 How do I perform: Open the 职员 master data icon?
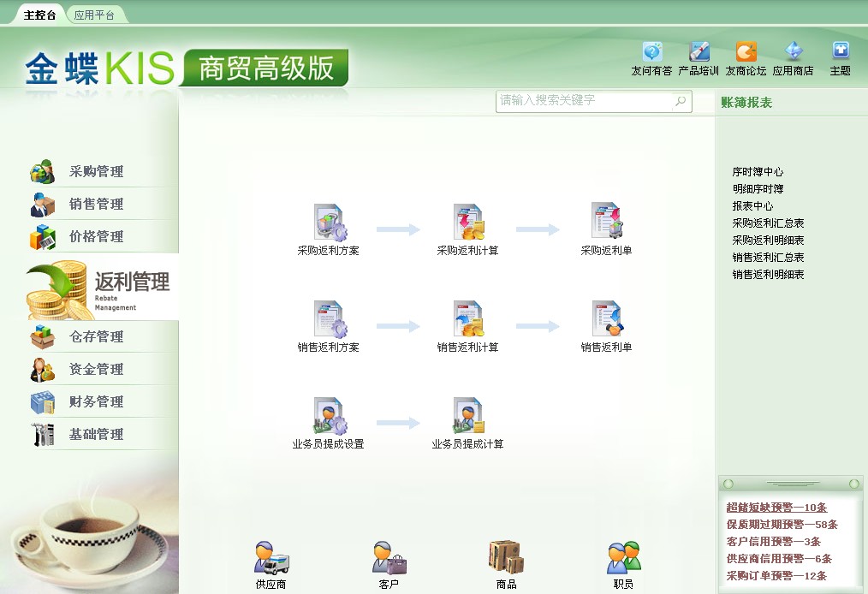coord(624,558)
